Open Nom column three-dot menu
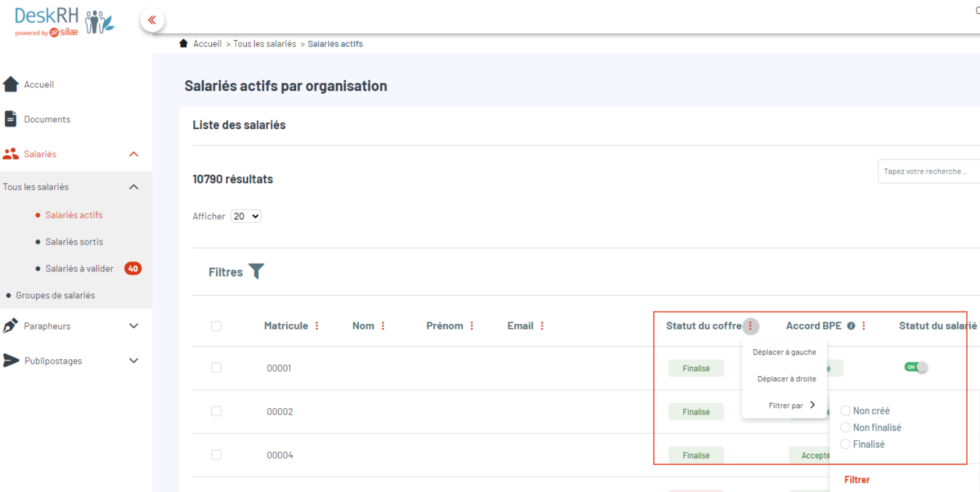The width and height of the screenshot is (980, 492). click(x=383, y=326)
